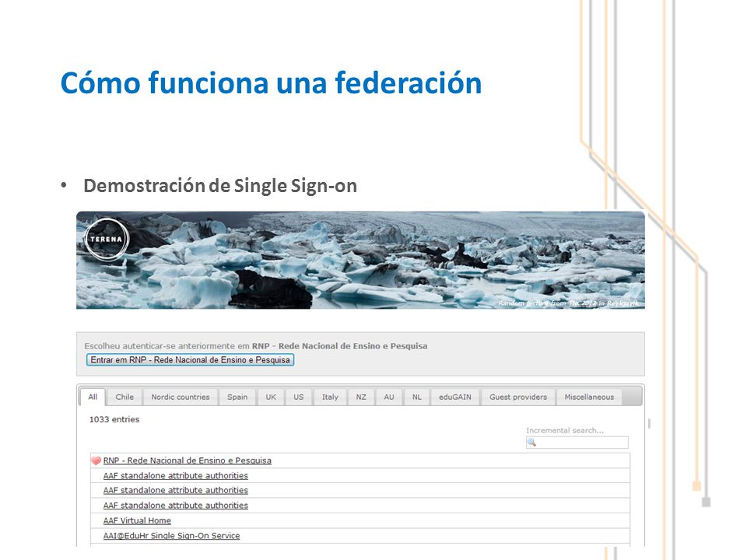Open the AAF Virtual Home link
Screen dimensions: 747x560
click(x=137, y=520)
